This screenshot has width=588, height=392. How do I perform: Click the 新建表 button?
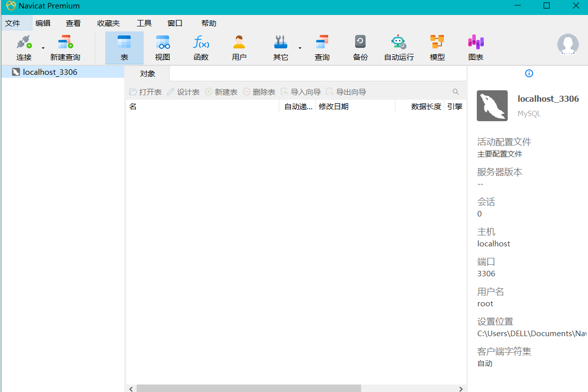(x=221, y=92)
